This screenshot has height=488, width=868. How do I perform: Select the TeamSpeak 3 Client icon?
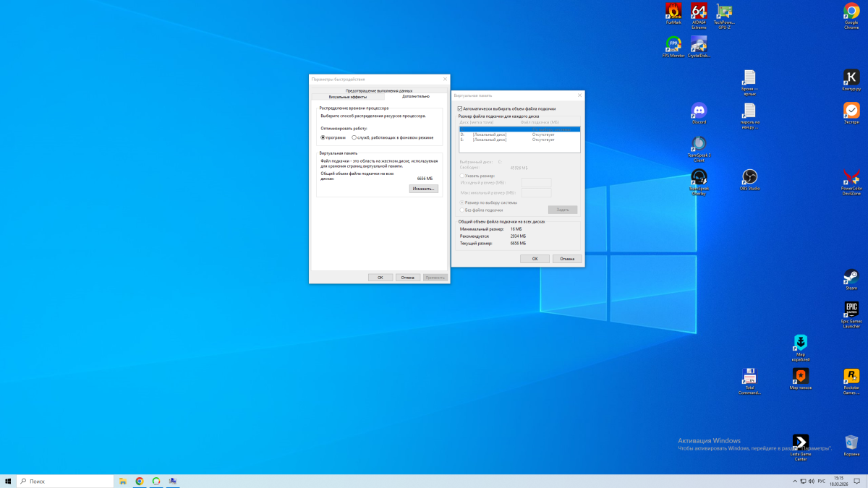point(699,144)
